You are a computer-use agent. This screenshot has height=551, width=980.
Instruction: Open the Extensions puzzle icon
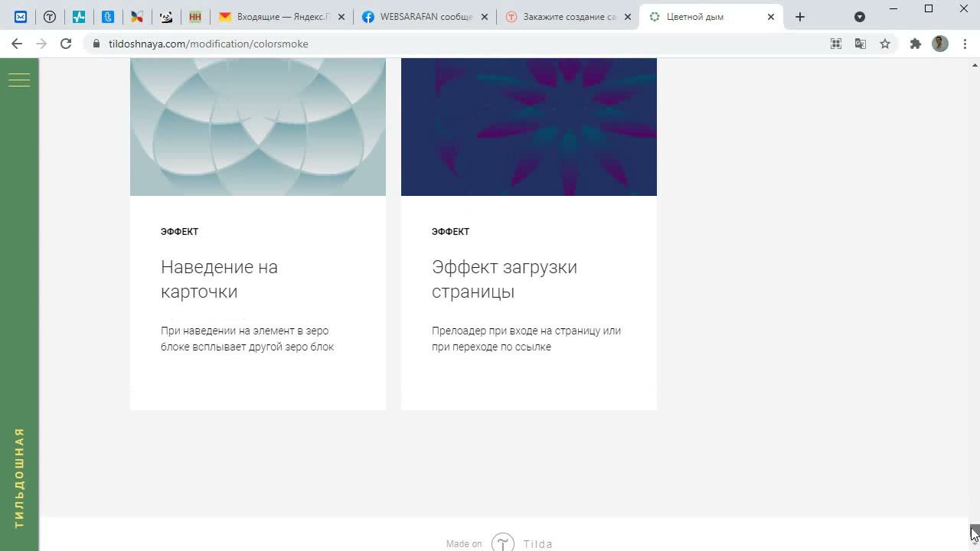coord(915,44)
